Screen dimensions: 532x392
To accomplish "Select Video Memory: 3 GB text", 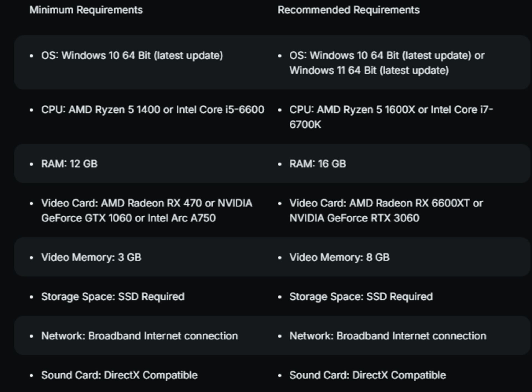I will 91,257.
